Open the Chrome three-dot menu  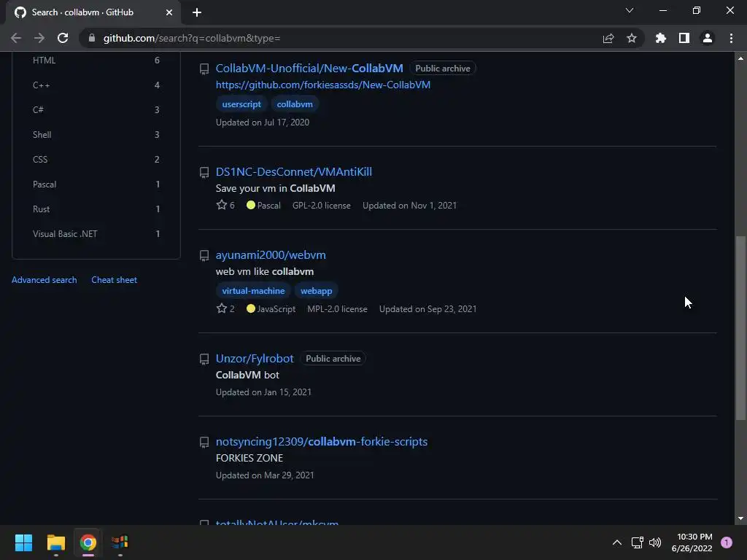(731, 38)
